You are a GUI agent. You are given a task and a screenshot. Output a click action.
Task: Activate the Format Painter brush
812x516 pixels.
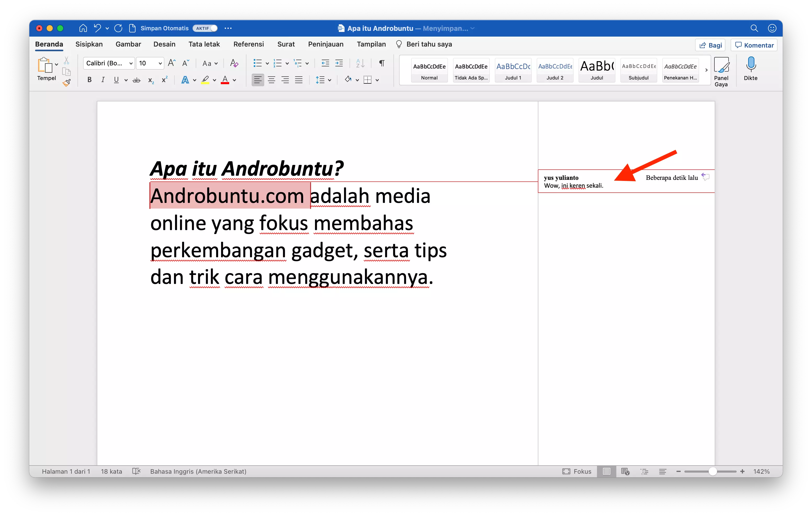66,83
